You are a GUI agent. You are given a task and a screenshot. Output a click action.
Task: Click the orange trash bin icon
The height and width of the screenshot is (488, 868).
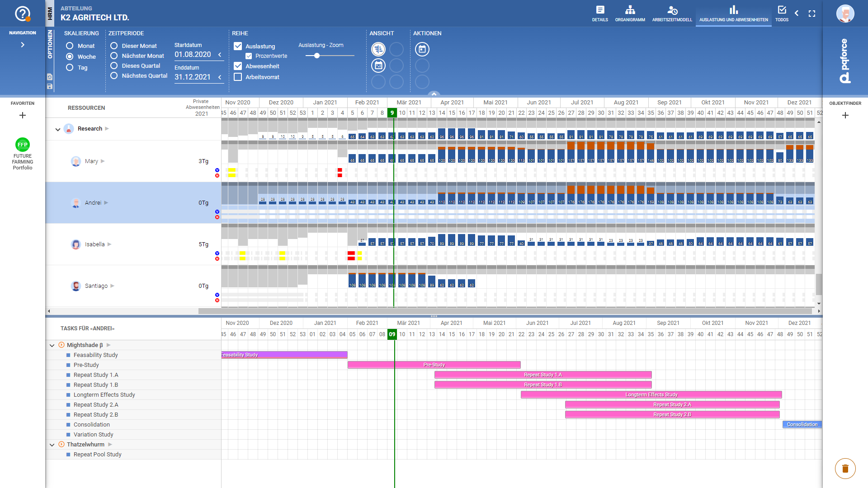tap(845, 468)
